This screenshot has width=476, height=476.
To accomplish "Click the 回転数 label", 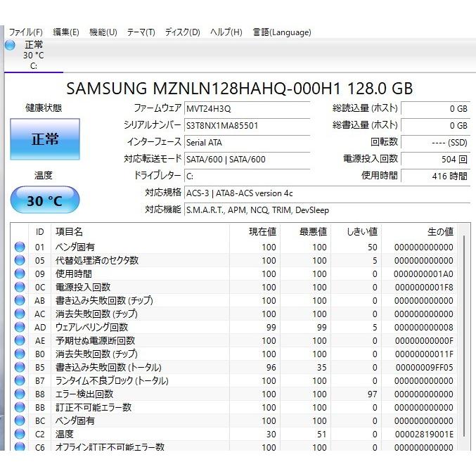I will (x=384, y=142).
